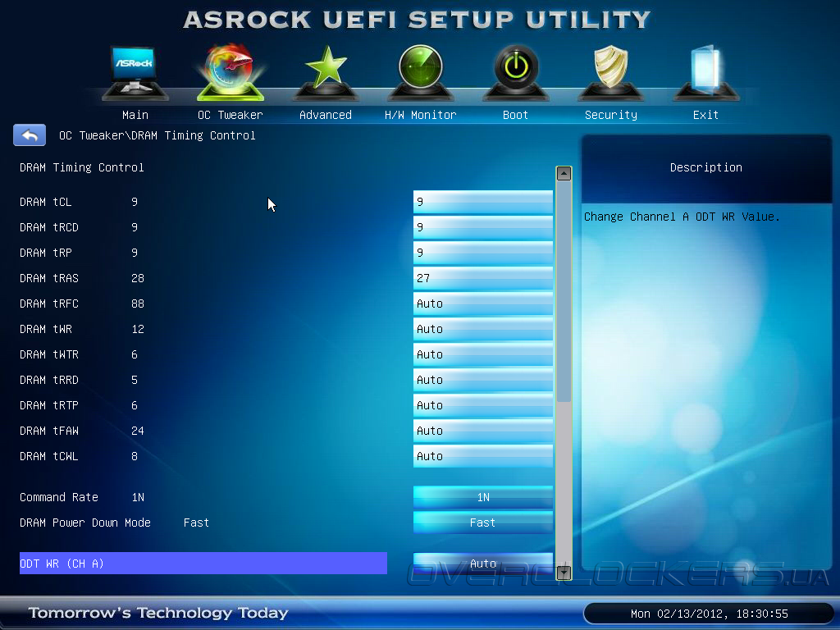This screenshot has height=630, width=840.
Task: Switch to the Boot menu label
Action: tap(515, 115)
